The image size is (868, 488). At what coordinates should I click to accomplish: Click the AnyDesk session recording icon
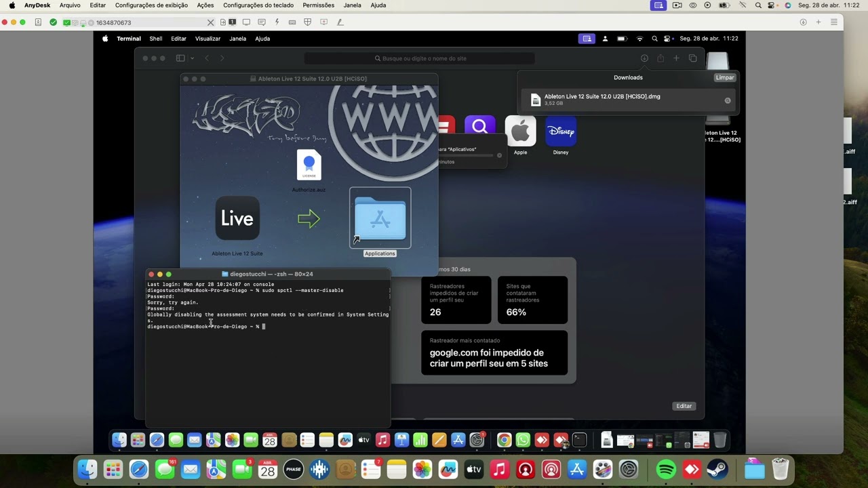(324, 22)
